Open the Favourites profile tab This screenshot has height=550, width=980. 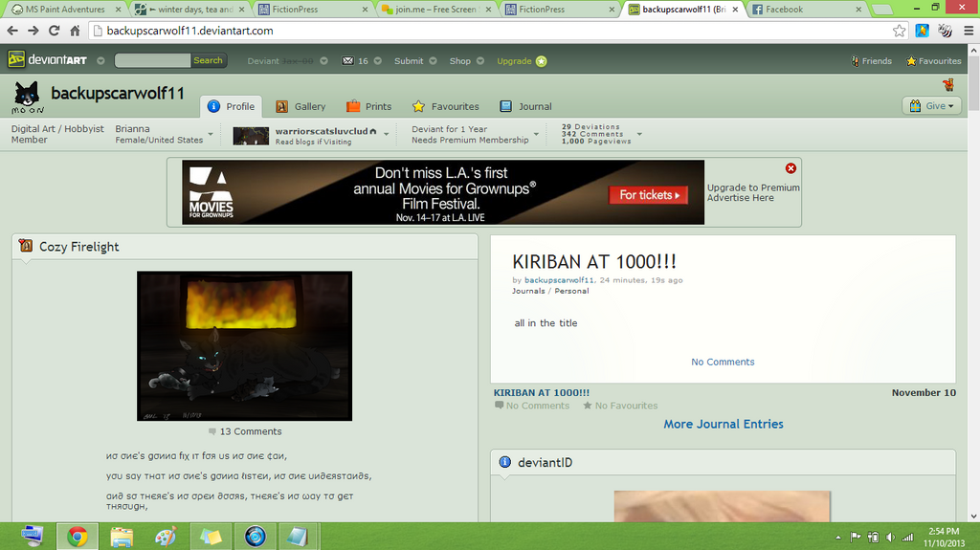(x=446, y=106)
